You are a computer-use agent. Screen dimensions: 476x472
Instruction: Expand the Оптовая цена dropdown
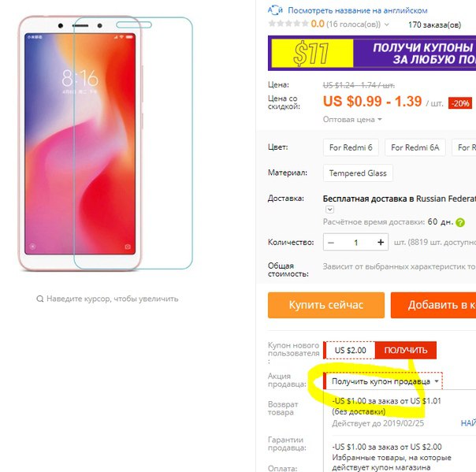pyautogui.click(x=352, y=120)
